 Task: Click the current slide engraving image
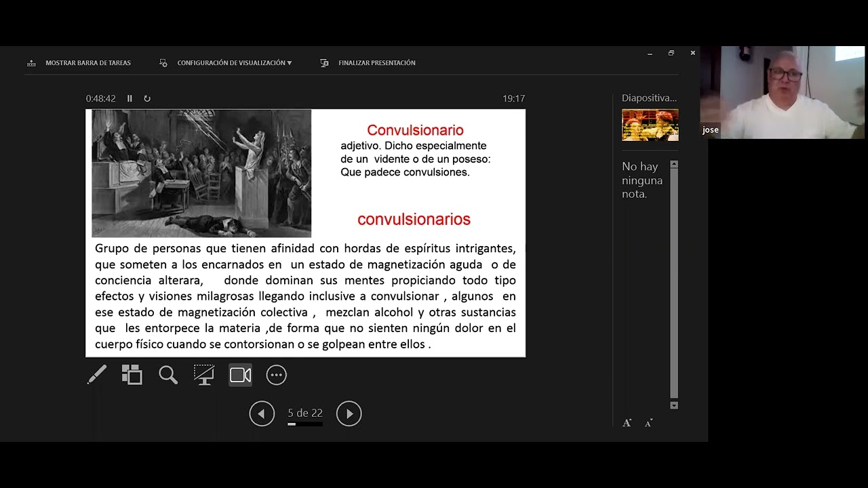pyautogui.click(x=201, y=174)
